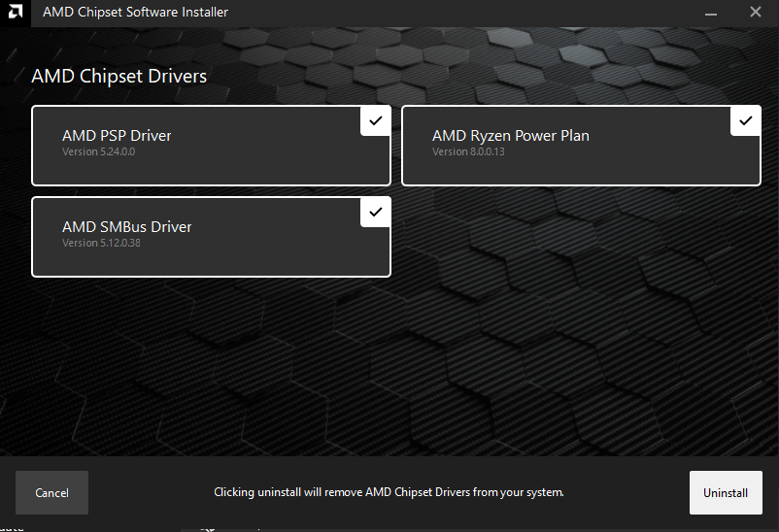Click the AMD logo in title bar
The width and height of the screenshot is (779, 532).
coord(16,12)
